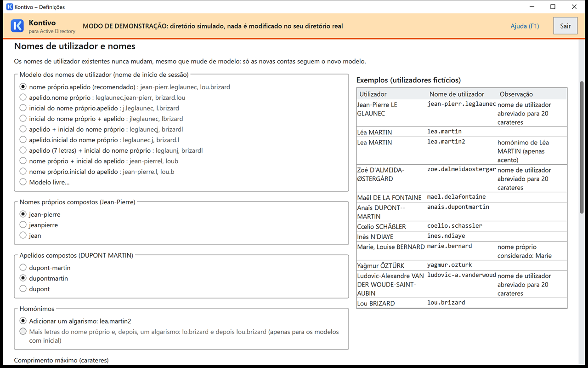Select the 'Jean-Pierre LE GLAUNEC' user cell

click(x=391, y=113)
